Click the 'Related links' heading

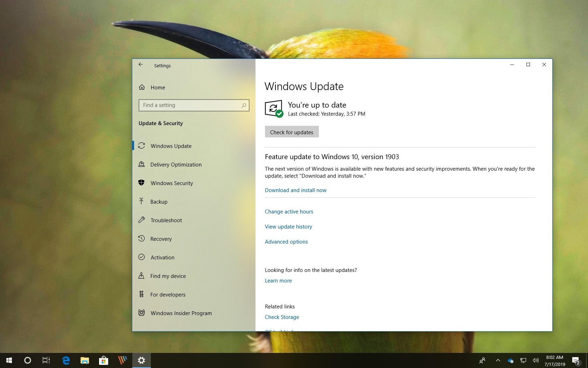(280, 307)
